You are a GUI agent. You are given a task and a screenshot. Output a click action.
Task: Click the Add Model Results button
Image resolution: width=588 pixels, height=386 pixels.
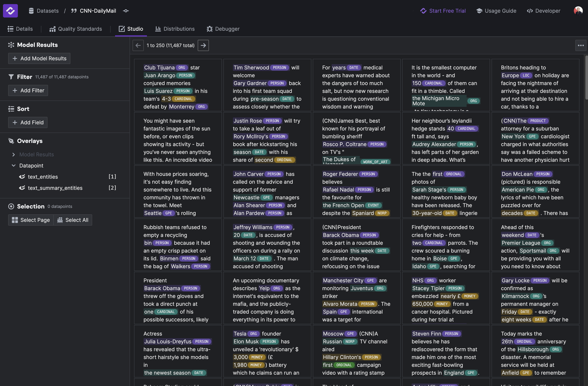(x=39, y=58)
